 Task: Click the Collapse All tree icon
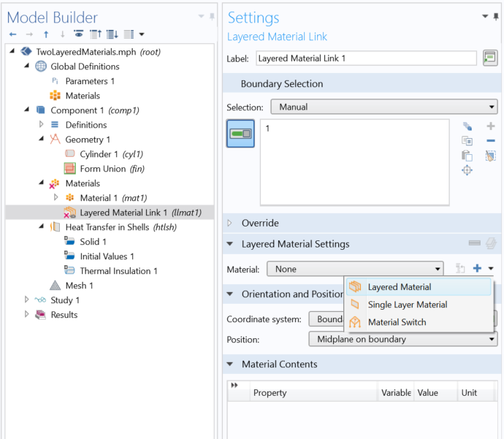click(96, 34)
